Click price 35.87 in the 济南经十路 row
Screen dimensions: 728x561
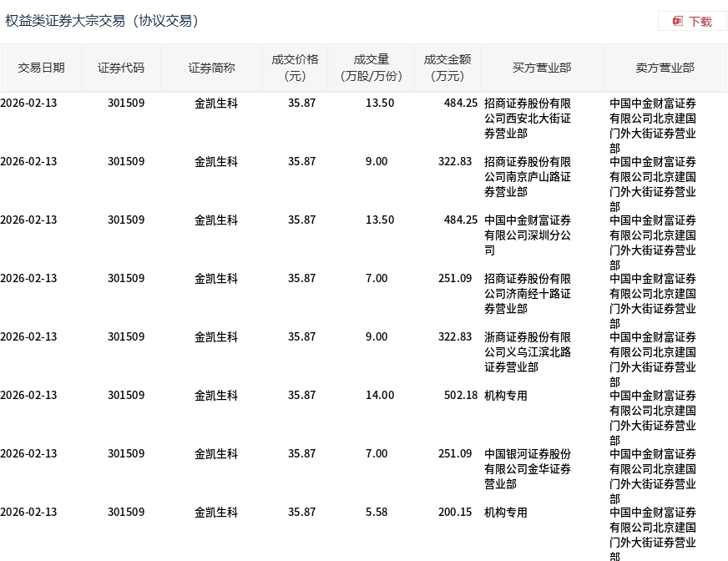click(x=301, y=278)
